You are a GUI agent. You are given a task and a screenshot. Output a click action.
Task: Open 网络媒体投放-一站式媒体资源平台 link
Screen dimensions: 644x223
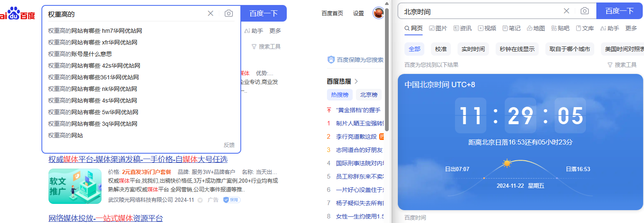[x=106, y=218]
